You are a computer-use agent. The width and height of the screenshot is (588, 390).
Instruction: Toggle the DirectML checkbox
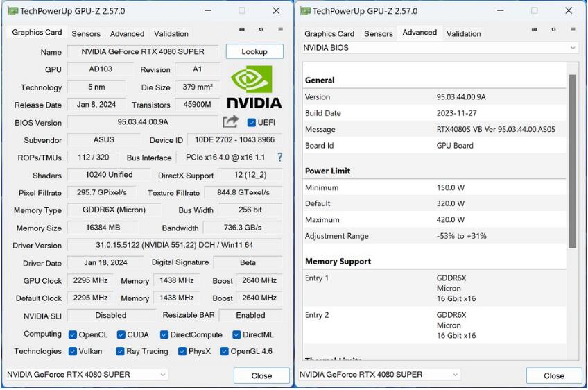click(x=236, y=334)
